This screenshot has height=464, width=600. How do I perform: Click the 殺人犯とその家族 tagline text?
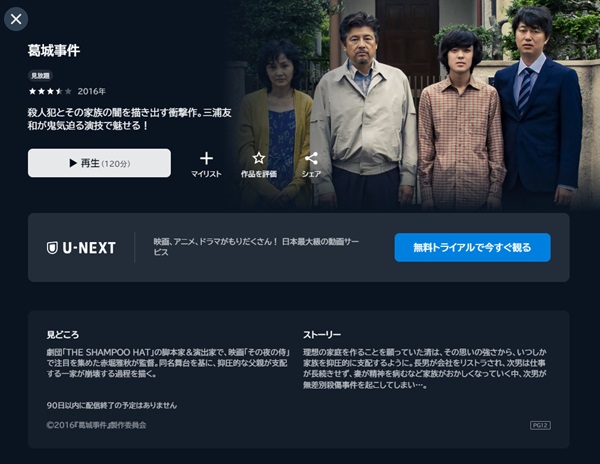129,119
